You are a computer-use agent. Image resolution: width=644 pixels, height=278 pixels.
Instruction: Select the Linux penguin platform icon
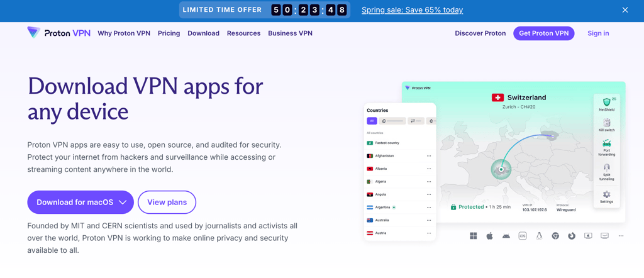[x=539, y=236]
